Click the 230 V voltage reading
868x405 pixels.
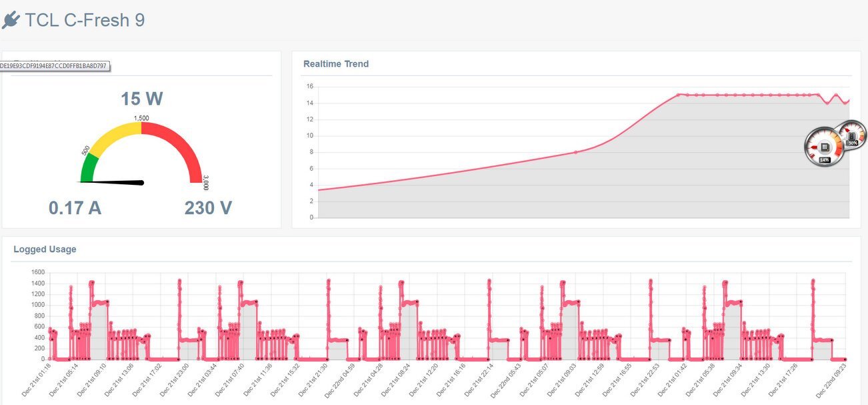click(x=208, y=208)
